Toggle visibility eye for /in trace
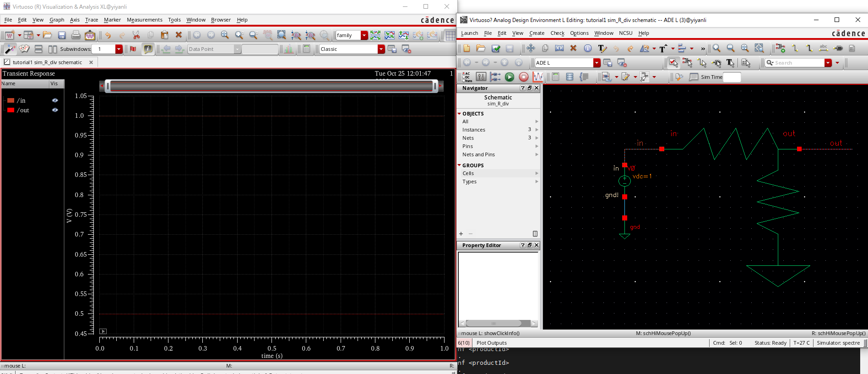The height and width of the screenshot is (374, 868). click(x=55, y=100)
